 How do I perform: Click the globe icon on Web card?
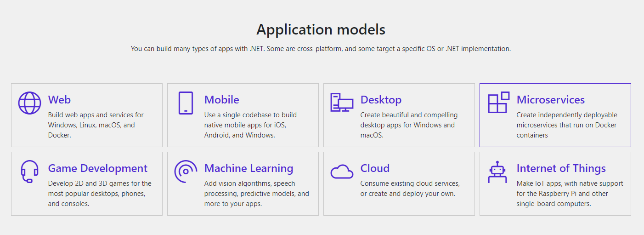coord(29,103)
